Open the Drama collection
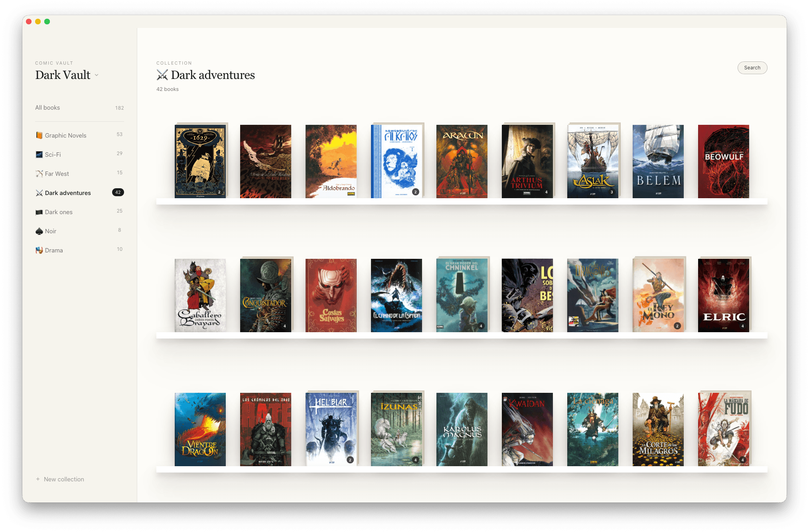 tap(79, 250)
